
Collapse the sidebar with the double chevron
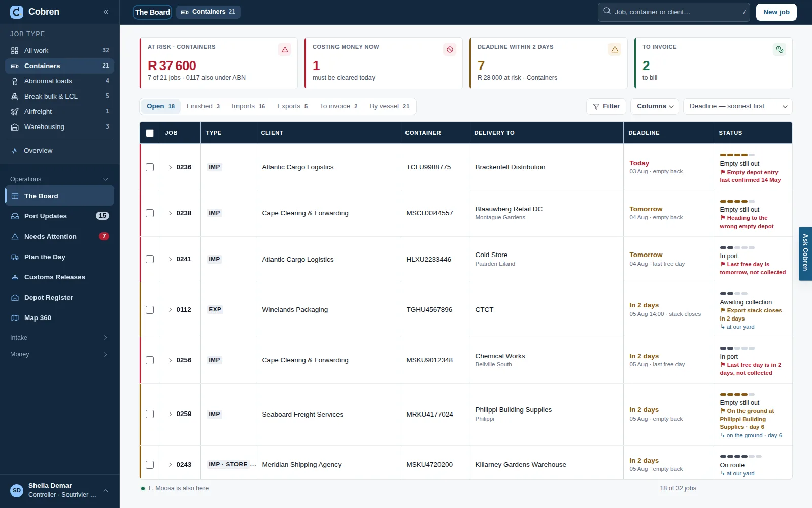106,12
